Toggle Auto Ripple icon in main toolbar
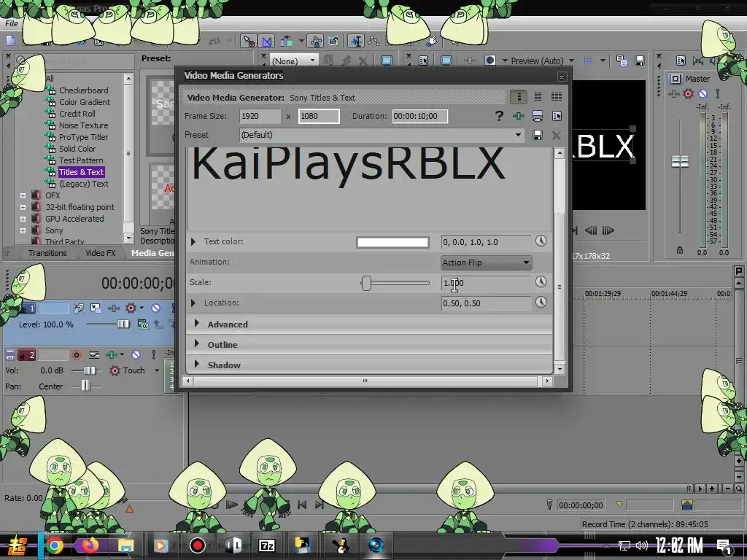 (x=287, y=42)
